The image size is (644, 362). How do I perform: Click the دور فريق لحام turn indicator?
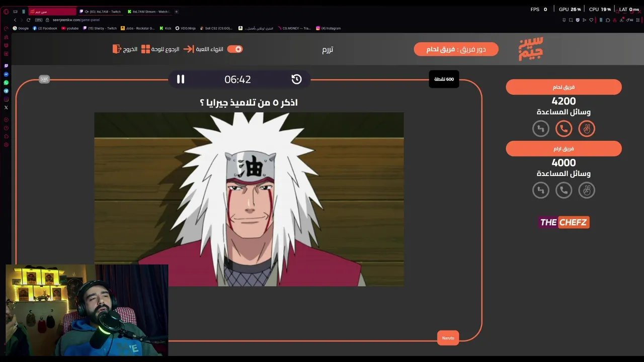[x=456, y=49]
